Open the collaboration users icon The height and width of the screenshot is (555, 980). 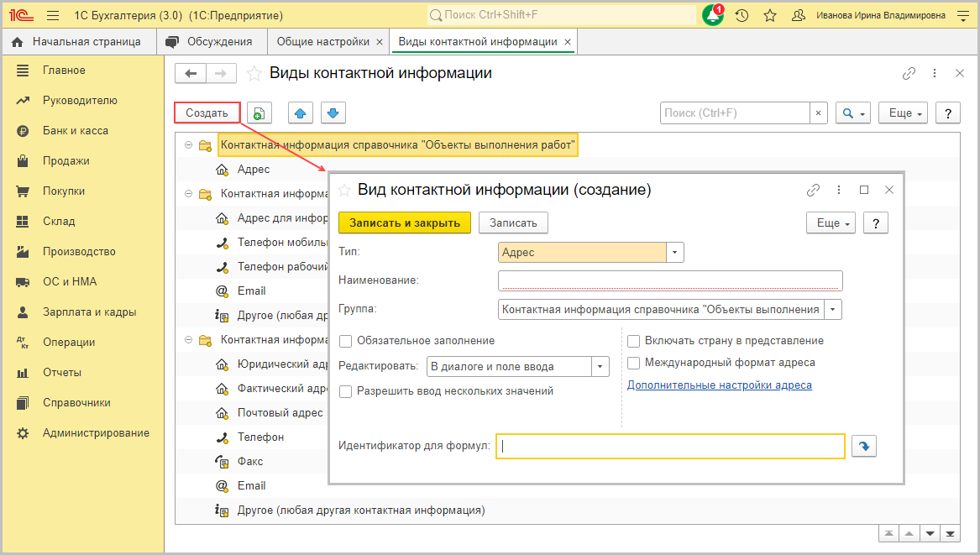pyautogui.click(x=798, y=16)
